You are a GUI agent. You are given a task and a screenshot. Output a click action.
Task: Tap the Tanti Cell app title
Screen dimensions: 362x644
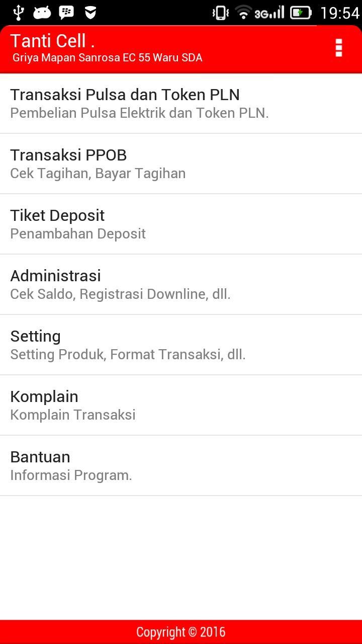pos(52,41)
